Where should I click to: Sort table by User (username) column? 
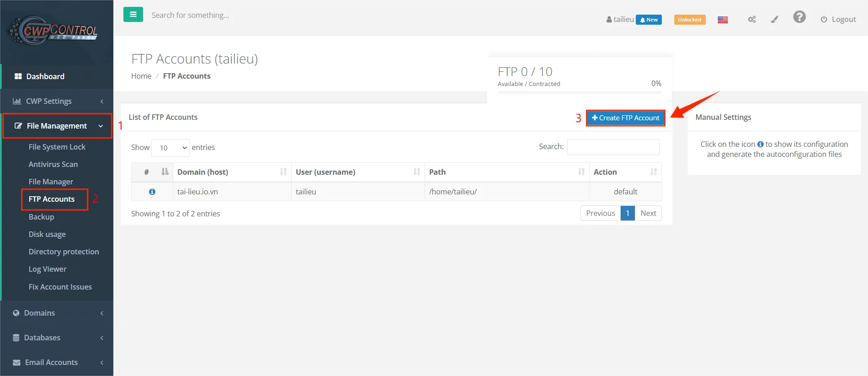point(358,172)
